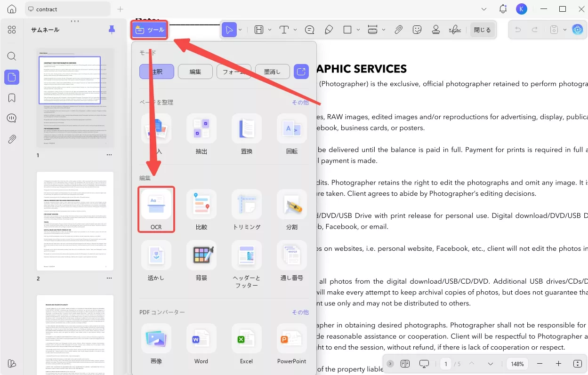Open the 置換 replace pages tool

point(247,135)
